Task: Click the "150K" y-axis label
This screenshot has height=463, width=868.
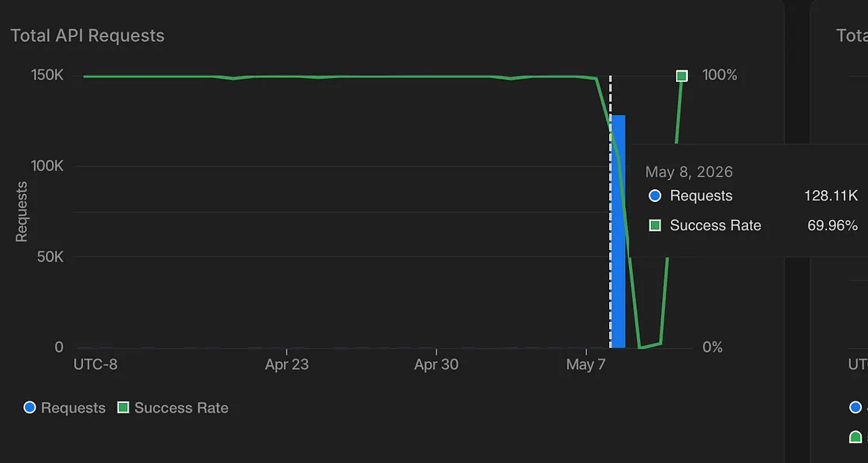Action: click(47, 75)
